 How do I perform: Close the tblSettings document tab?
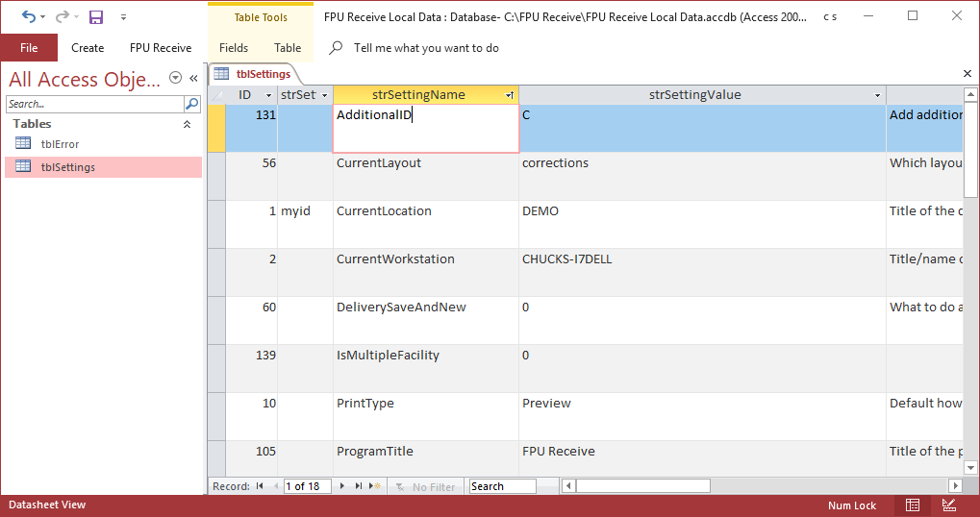[x=967, y=74]
